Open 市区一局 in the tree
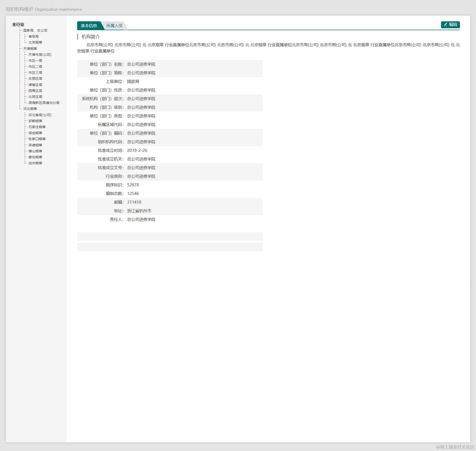476x451 pixels. pyautogui.click(x=35, y=61)
